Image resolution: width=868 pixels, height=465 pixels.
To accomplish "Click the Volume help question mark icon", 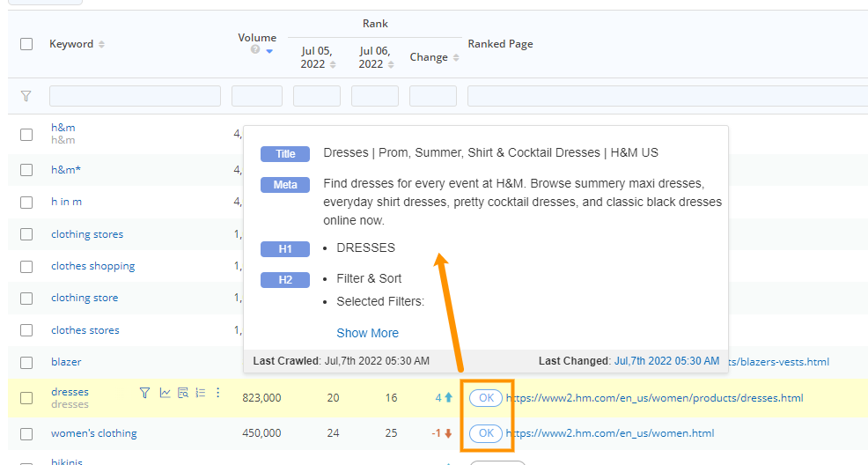I will [x=255, y=50].
